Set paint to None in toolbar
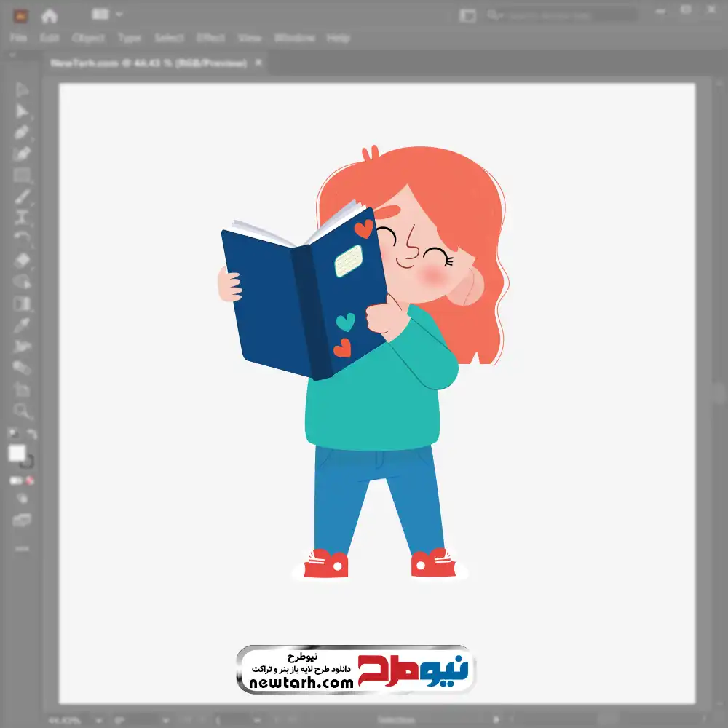728x728 pixels. pyautogui.click(x=31, y=480)
